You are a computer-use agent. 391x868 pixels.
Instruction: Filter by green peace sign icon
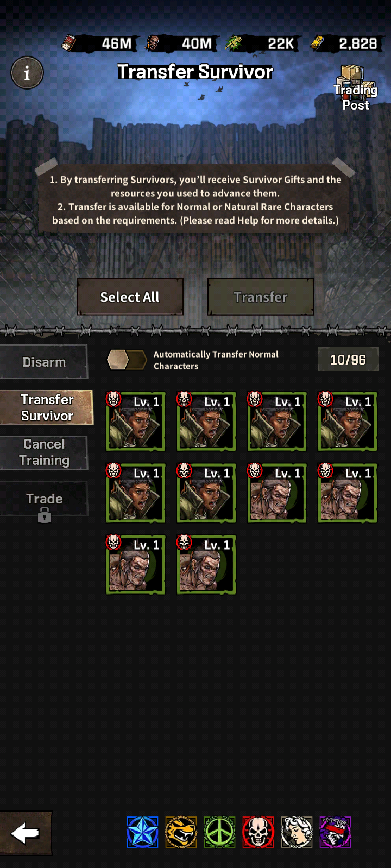click(x=219, y=832)
